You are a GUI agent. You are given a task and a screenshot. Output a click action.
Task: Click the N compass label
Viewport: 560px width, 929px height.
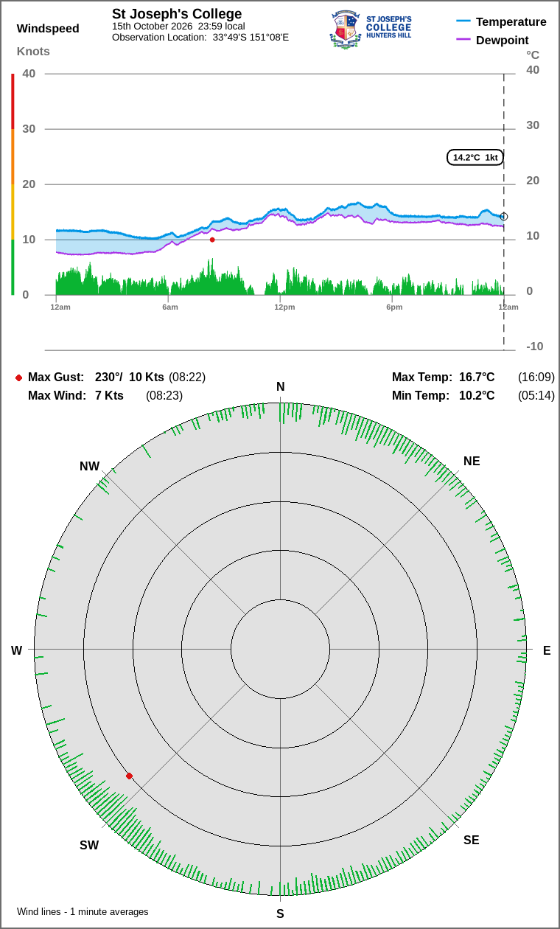click(x=280, y=387)
